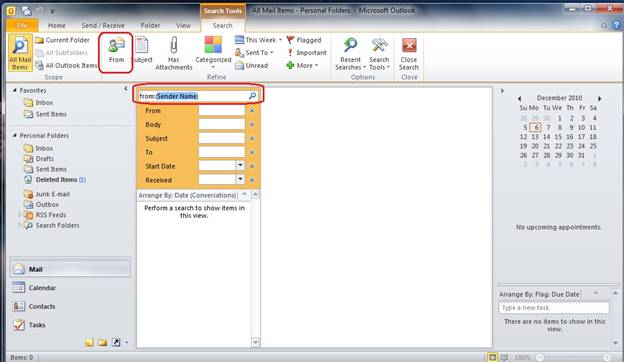Filter by Important messages
The width and height of the screenshot is (624, 362).
point(306,53)
